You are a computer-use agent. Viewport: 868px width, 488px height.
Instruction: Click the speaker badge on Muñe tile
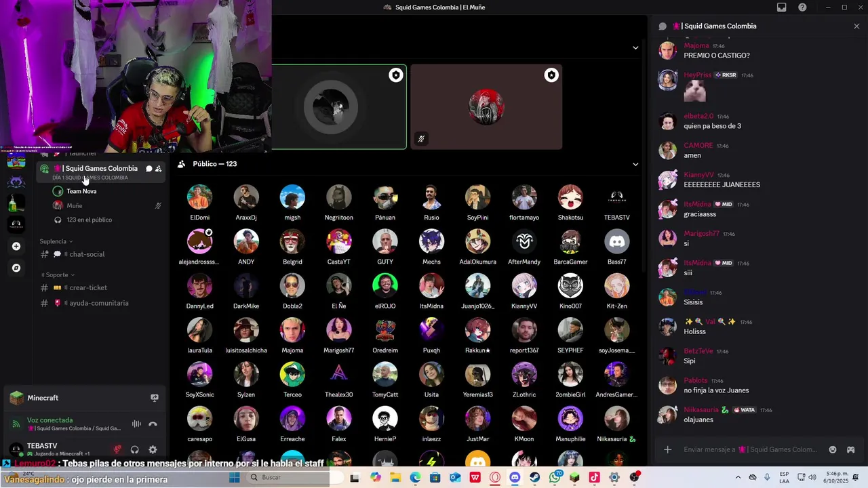click(x=551, y=75)
